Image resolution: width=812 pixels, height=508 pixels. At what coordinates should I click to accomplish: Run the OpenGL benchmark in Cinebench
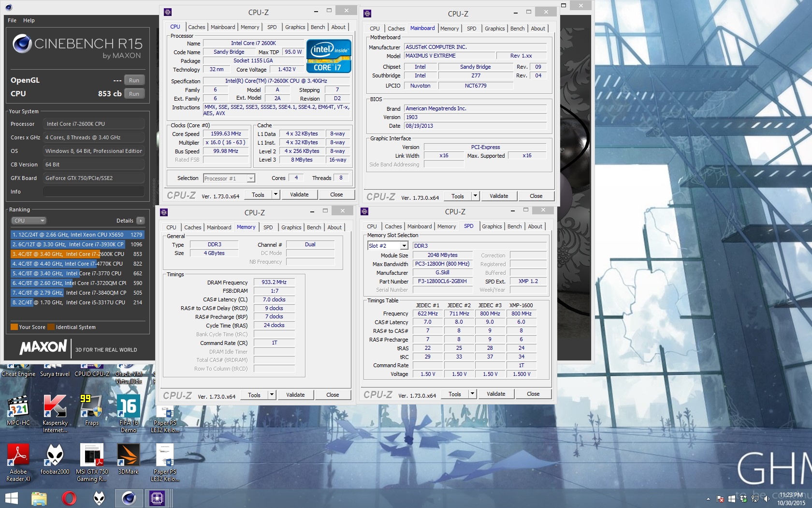[134, 80]
